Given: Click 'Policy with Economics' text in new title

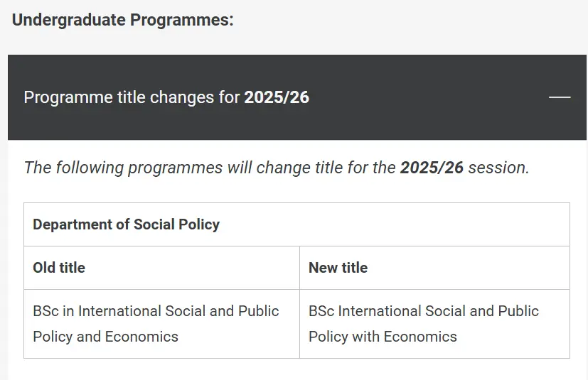Looking at the screenshot, I should click(383, 337).
